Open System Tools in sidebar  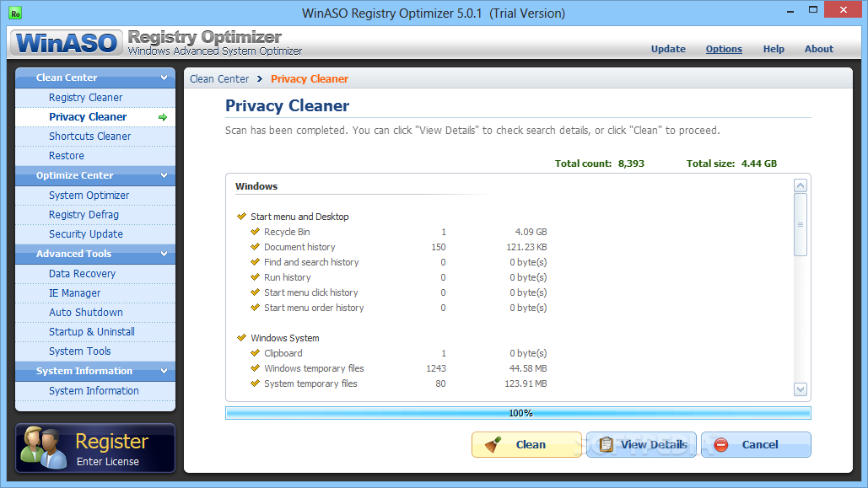[95, 351]
